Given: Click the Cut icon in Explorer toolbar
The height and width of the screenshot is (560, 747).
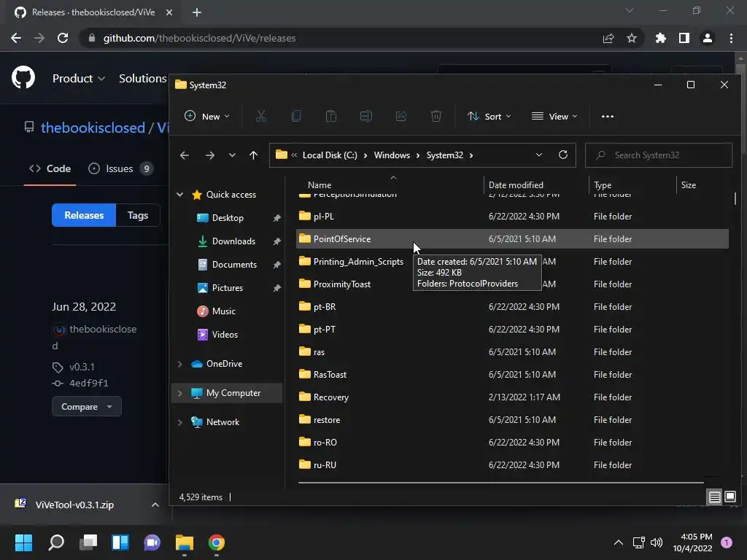Looking at the screenshot, I should tap(261, 116).
